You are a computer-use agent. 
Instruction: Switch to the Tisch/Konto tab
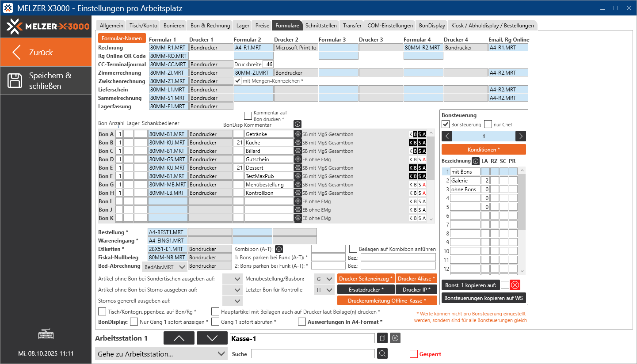click(143, 26)
